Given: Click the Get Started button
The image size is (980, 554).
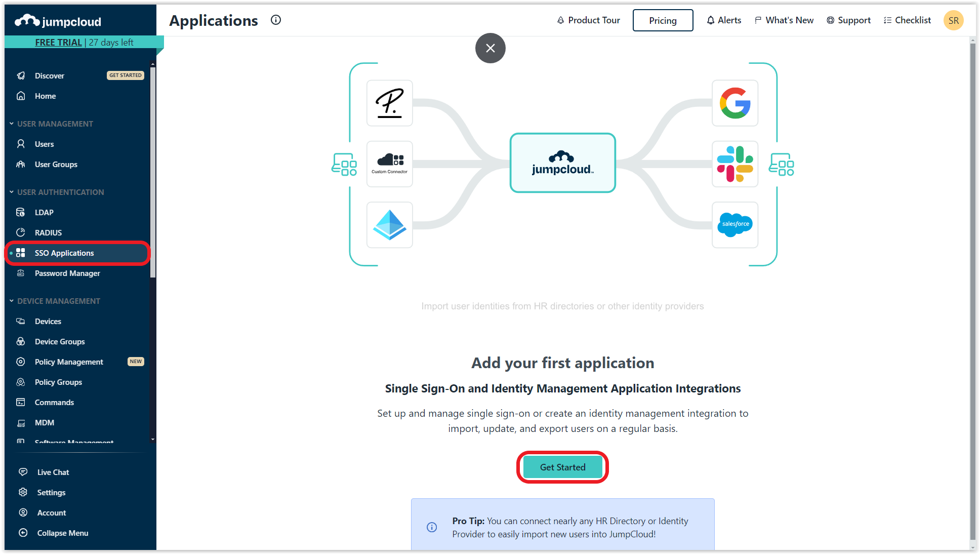Looking at the screenshot, I should tap(562, 467).
